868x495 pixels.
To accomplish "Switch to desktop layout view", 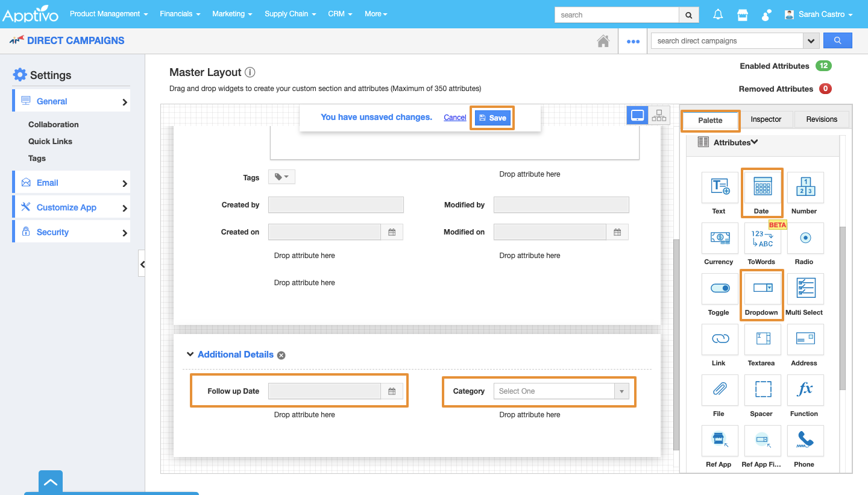I will click(x=637, y=115).
